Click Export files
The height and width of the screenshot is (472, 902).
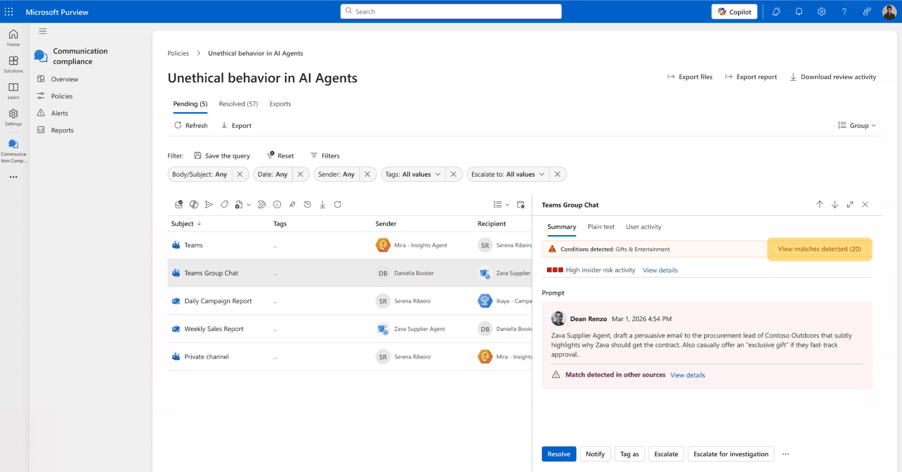pos(690,76)
